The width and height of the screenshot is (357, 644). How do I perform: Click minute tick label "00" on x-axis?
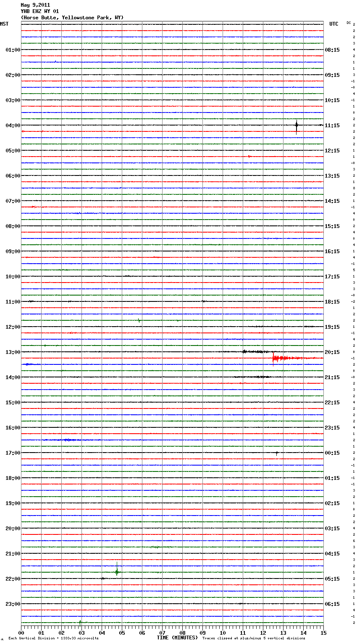click(21, 633)
